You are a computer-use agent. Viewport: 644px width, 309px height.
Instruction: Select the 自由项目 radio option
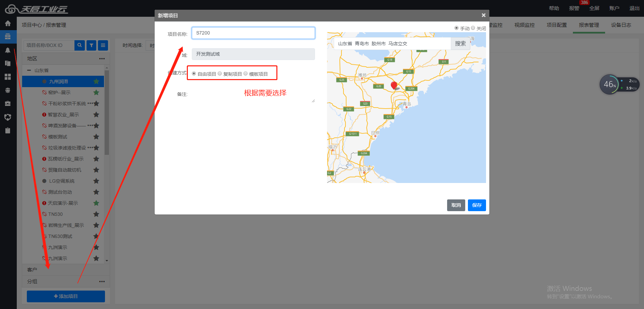(x=194, y=74)
